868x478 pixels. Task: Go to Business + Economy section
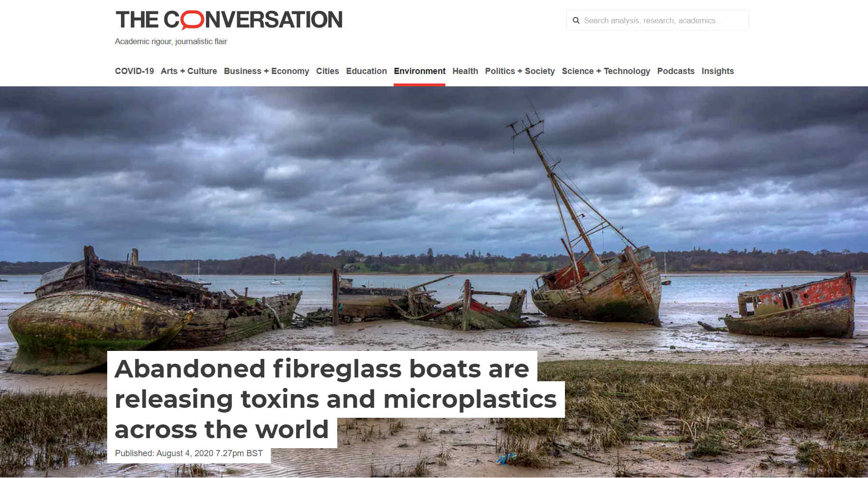267,71
